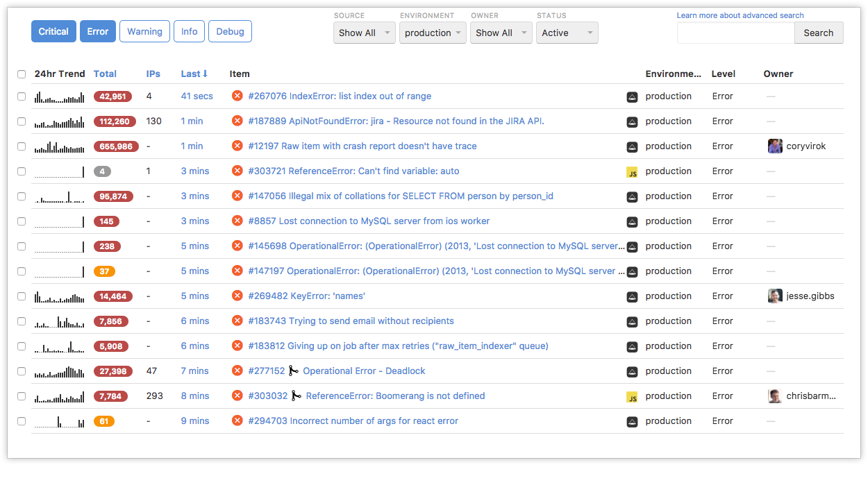This screenshot has width=868, height=483.
Task: Click the branch icon next to #303032
Action: (297, 396)
